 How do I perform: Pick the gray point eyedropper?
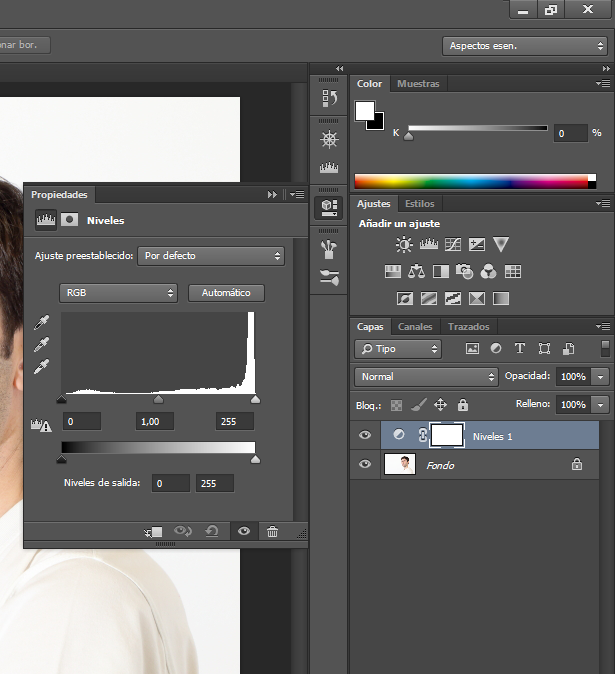click(x=41, y=344)
